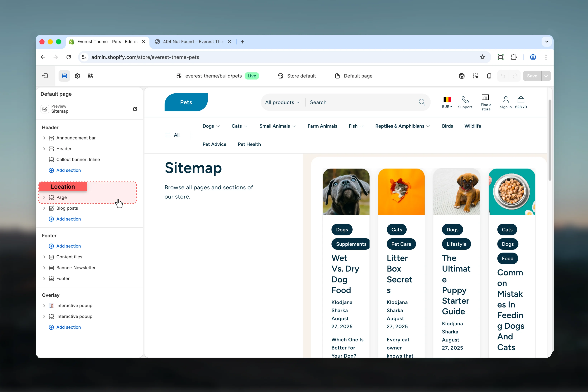Reload the browser page
This screenshot has width=588, height=392.
click(68, 57)
